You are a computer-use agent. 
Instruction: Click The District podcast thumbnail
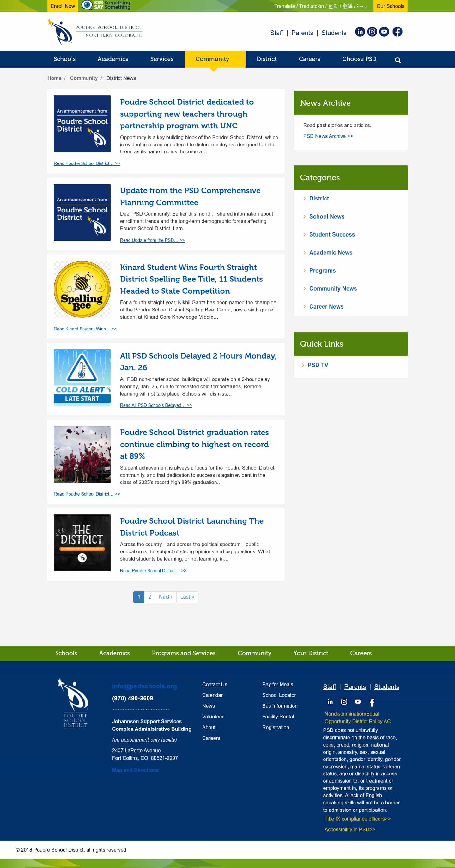82,543
